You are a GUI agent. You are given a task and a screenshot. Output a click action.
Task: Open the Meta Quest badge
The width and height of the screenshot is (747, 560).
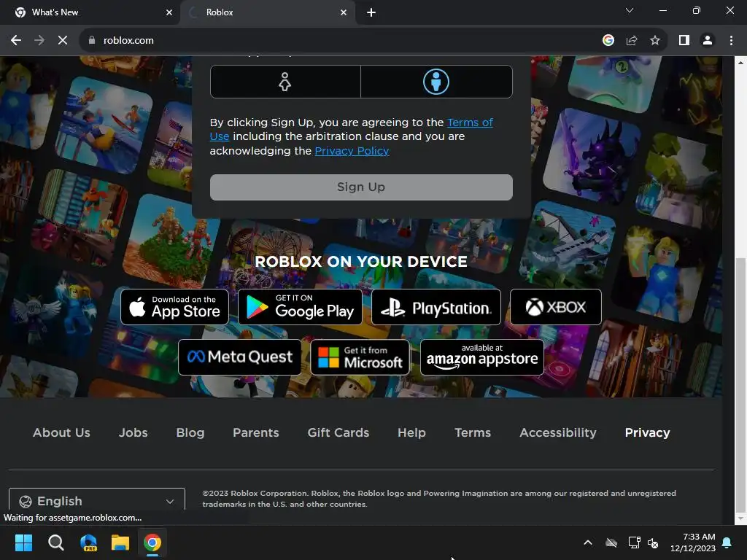pyautogui.click(x=239, y=357)
